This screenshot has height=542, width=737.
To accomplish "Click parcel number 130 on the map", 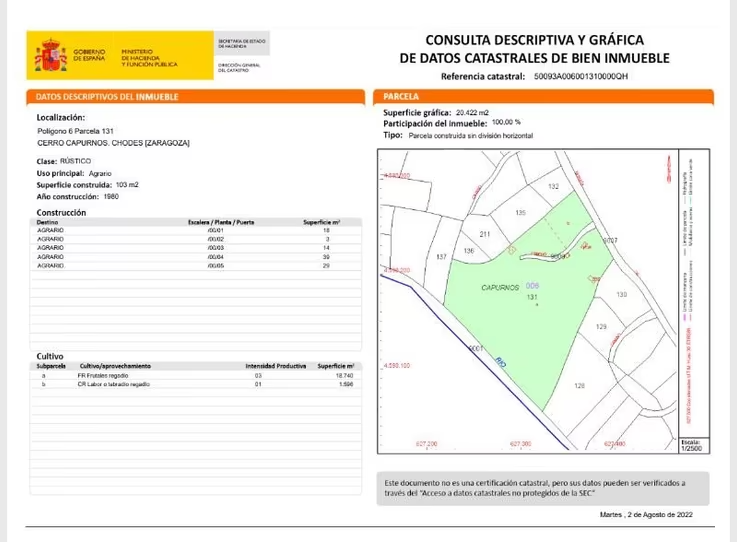I will click(x=621, y=294).
